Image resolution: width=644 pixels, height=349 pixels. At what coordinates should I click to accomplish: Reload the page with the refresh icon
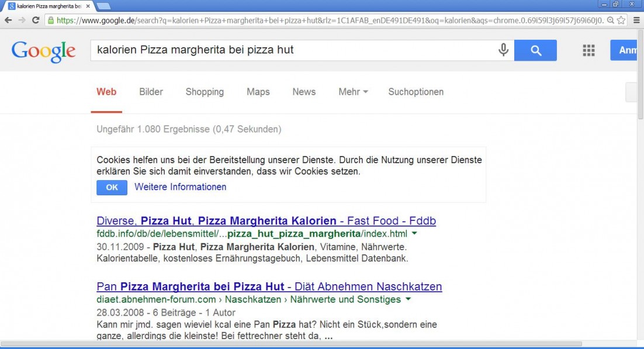tap(36, 20)
